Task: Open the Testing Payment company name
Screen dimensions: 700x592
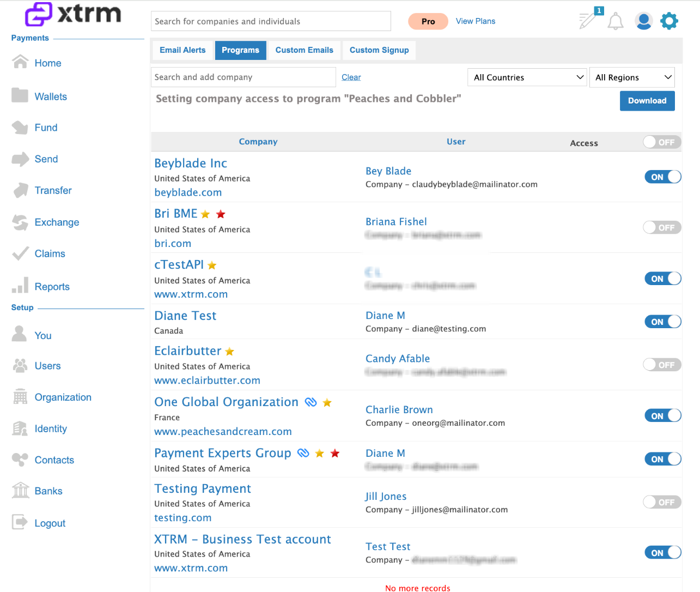Action: [x=203, y=488]
